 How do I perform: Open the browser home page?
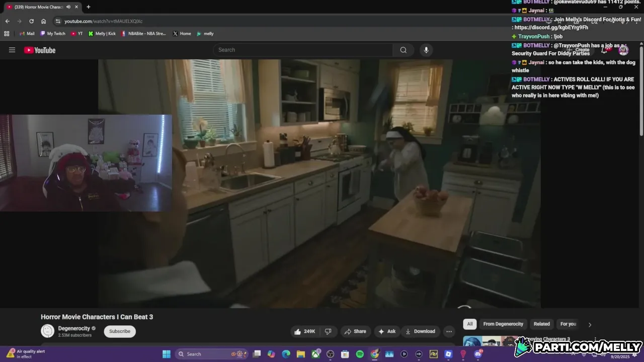coord(43,21)
